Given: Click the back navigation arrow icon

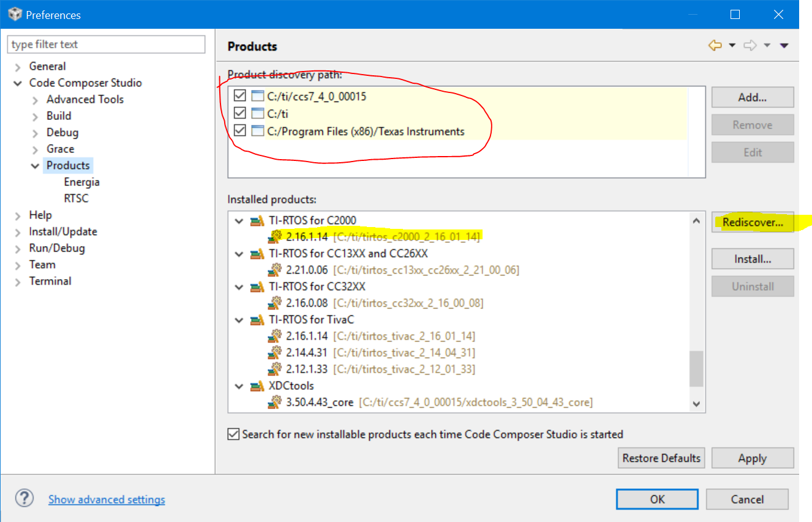Looking at the screenshot, I should (x=715, y=46).
